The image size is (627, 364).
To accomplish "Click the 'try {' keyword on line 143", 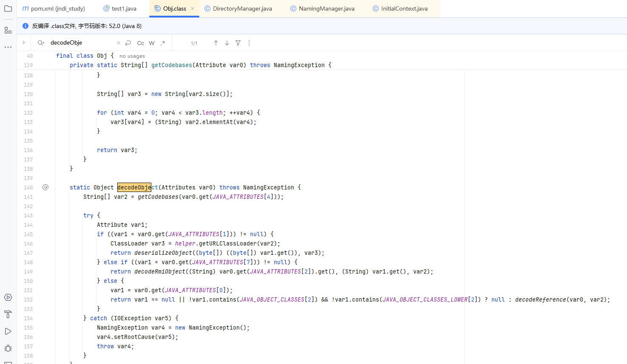I will tap(92, 215).
